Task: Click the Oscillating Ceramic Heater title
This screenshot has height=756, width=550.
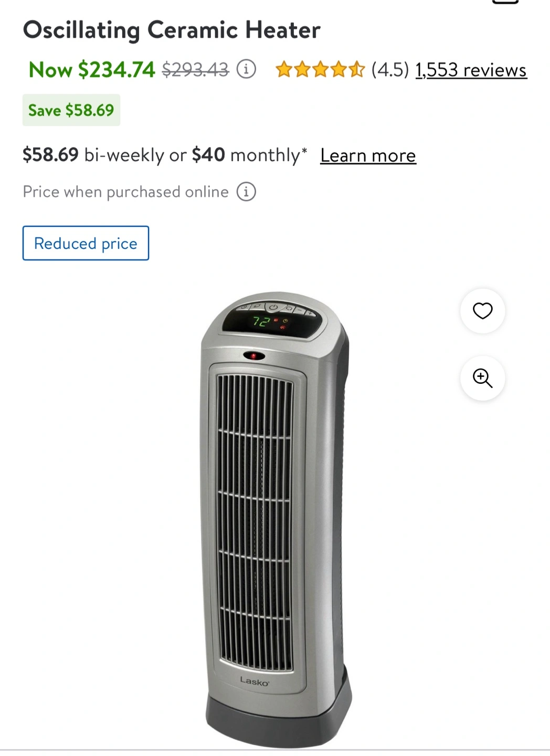Action: coord(172,30)
